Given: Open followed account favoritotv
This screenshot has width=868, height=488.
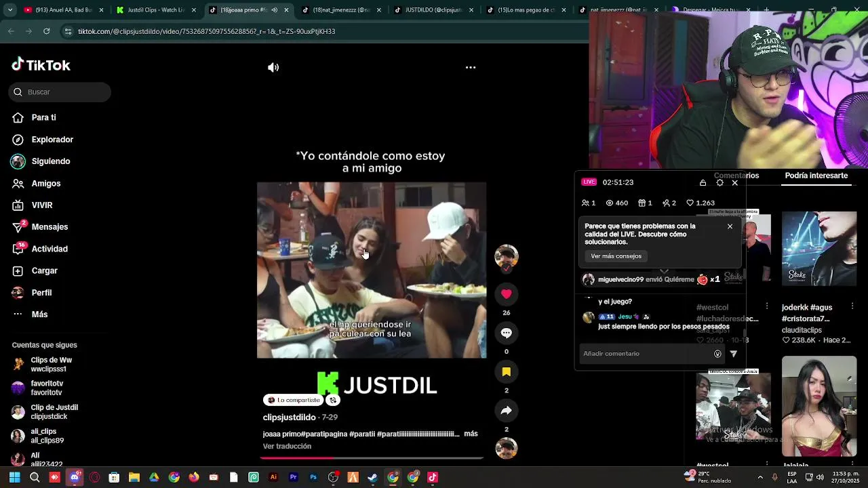Looking at the screenshot, I should click(46, 388).
